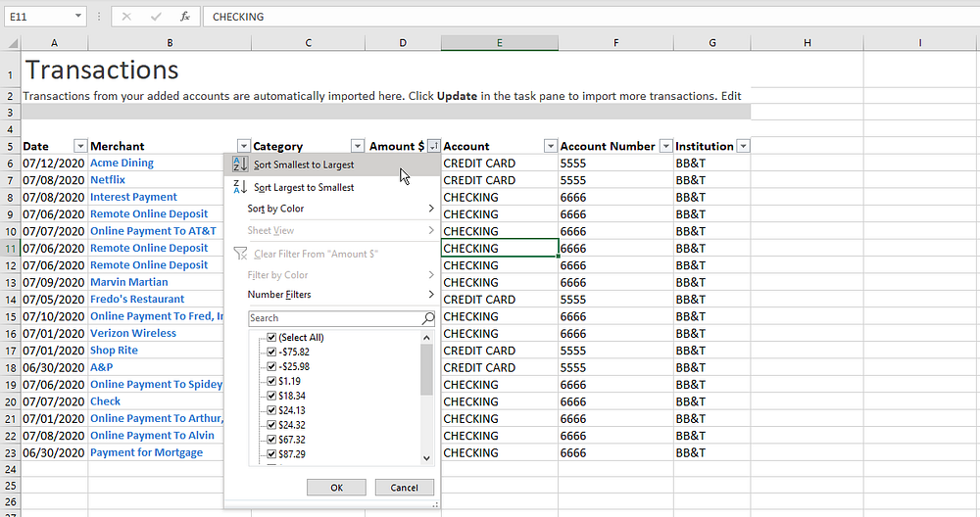
Task: Click the Sort Largest to Smallest icon
Action: point(240,187)
